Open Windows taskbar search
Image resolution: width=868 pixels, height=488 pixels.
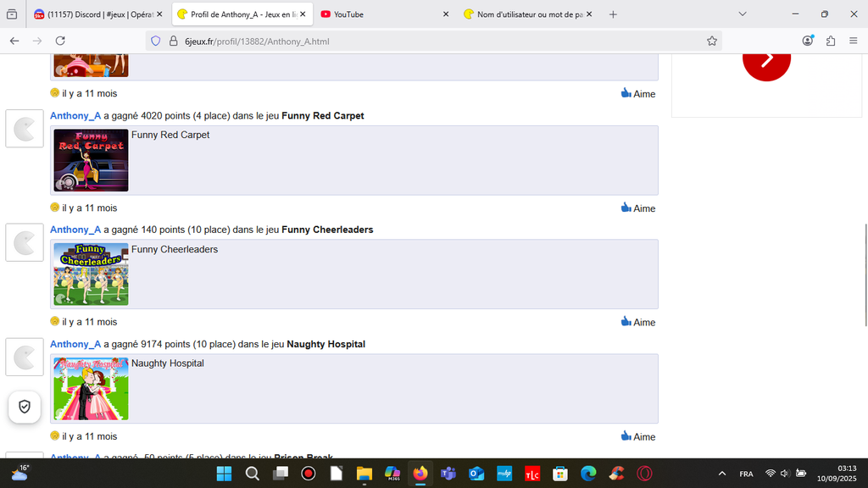pyautogui.click(x=253, y=474)
